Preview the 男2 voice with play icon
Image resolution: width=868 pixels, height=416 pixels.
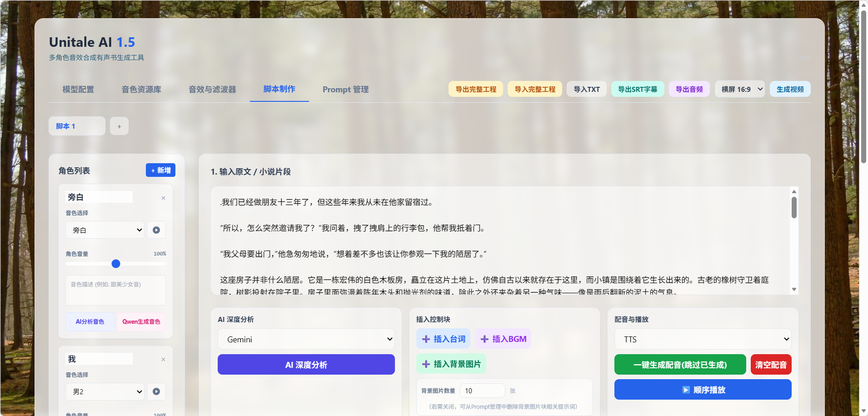[156, 391]
